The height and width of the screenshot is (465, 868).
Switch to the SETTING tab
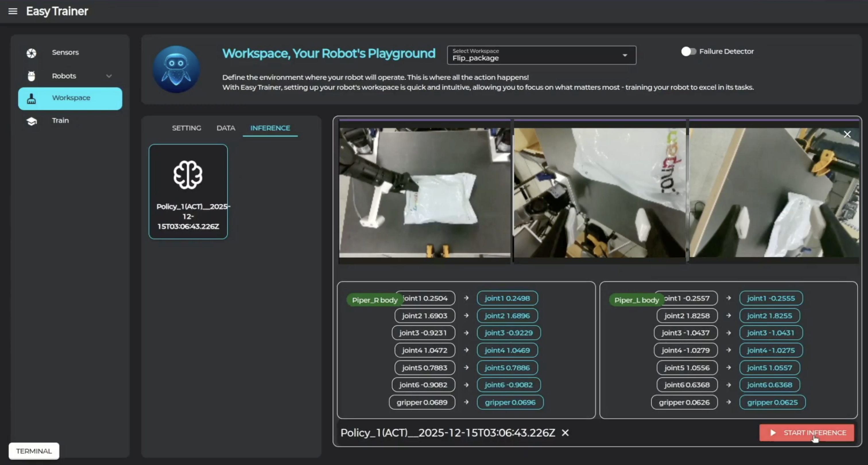pos(186,128)
